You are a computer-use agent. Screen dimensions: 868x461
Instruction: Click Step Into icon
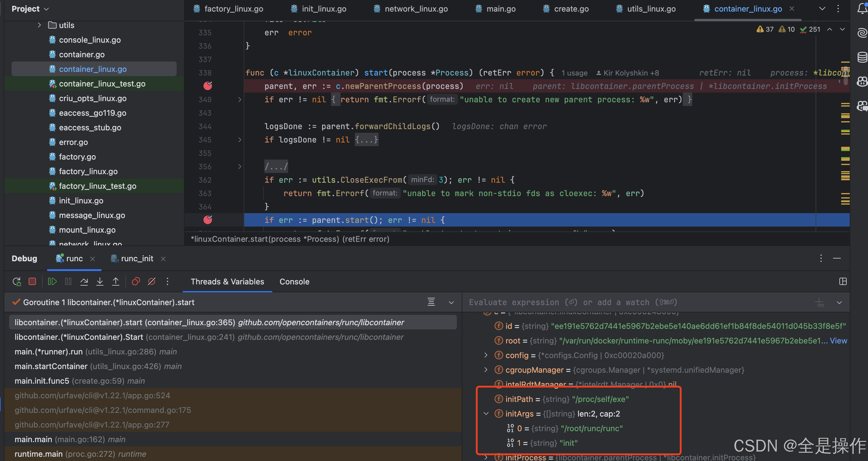point(100,281)
